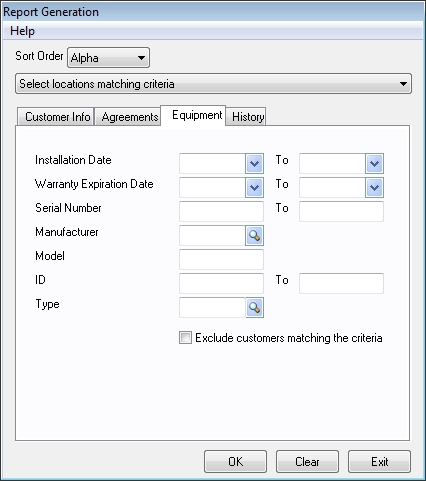The image size is (426, 481).
Task: Expand the Installation Date start picker
Action: tap(254, 163)
